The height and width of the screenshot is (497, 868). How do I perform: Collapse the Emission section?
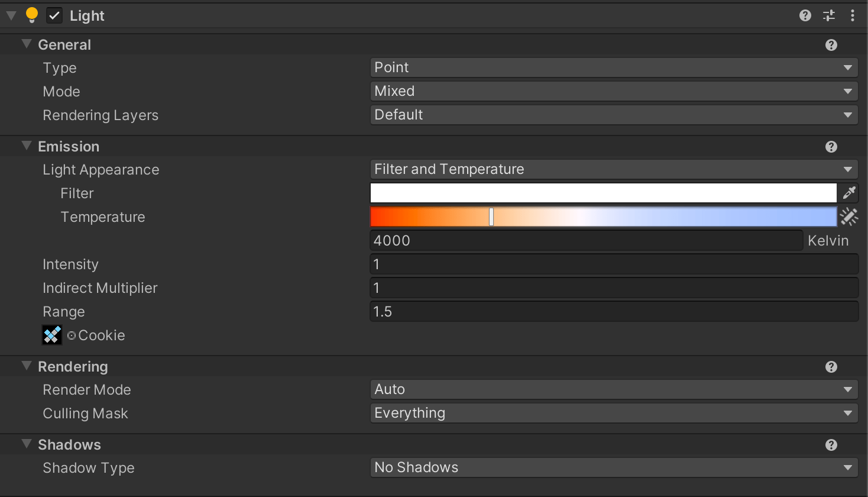pos(26,146)
